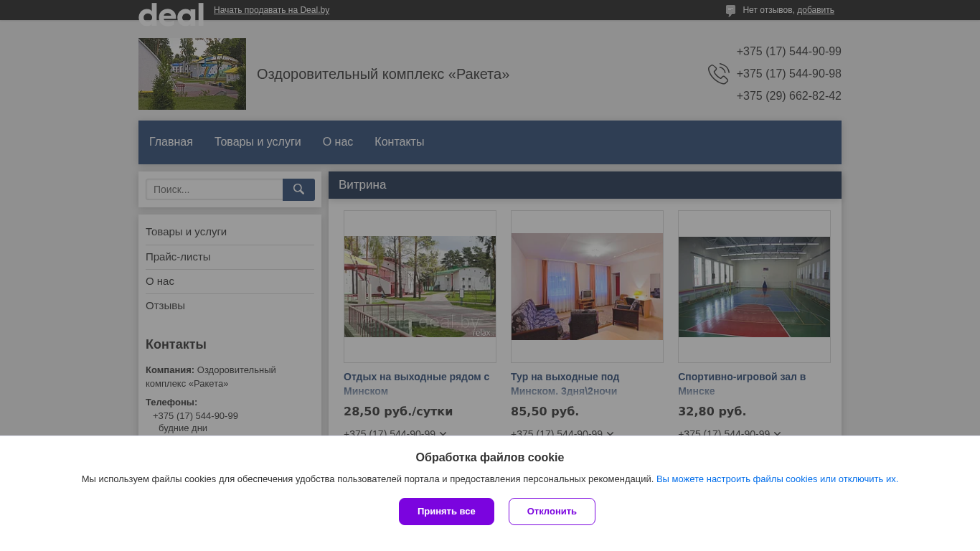Open the hotel room product thumbnail
This screenshot has width=980, height=551.
pyautogui.click(x=587, y=286)
